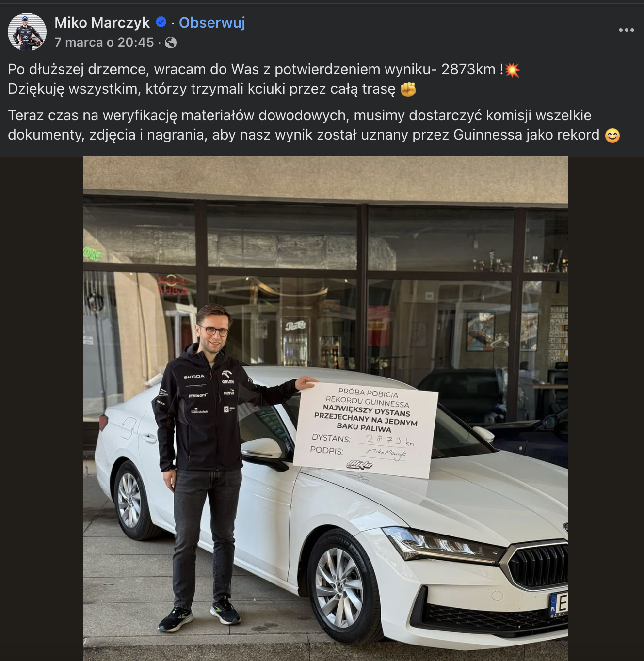Click the smiling face emoji
The width and height of the screenshot is (644, 661).
pyautogui.click(x=612, y=135)
